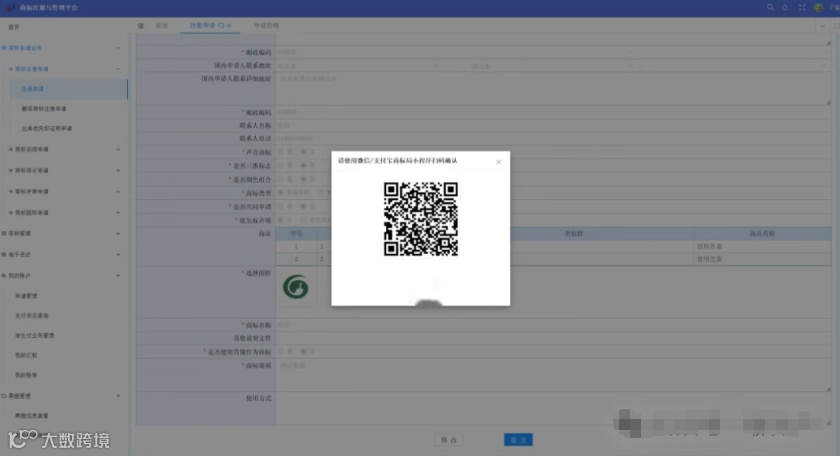Select the 注册申请 tab
This screenshot has width=840, height=456.
point(202,25)
